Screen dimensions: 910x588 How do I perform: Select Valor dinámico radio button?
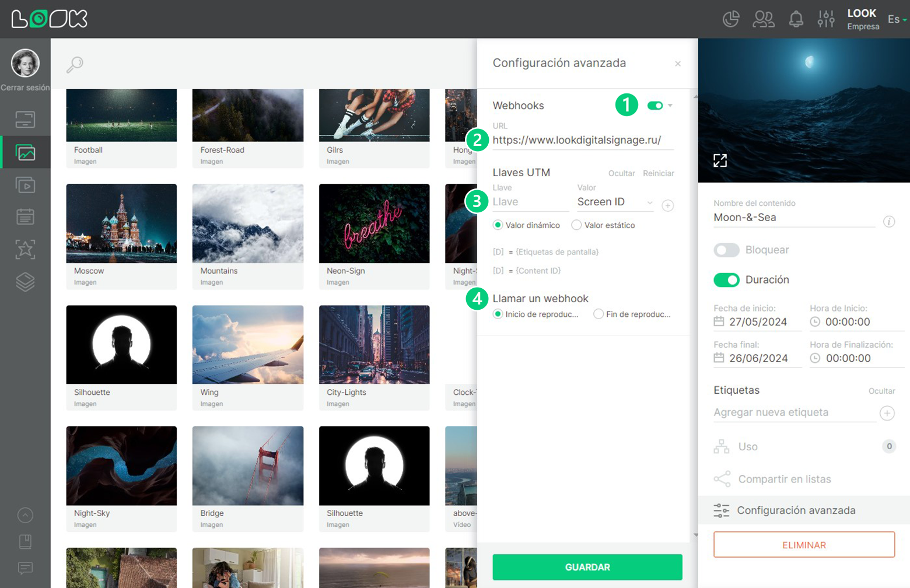click(x=498, y=225)
